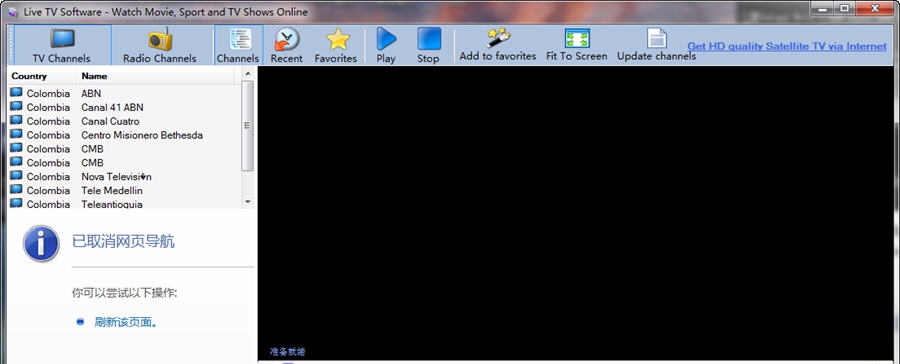Switch to TV Channels tab

pyautogui.click(x=62, y=45)
